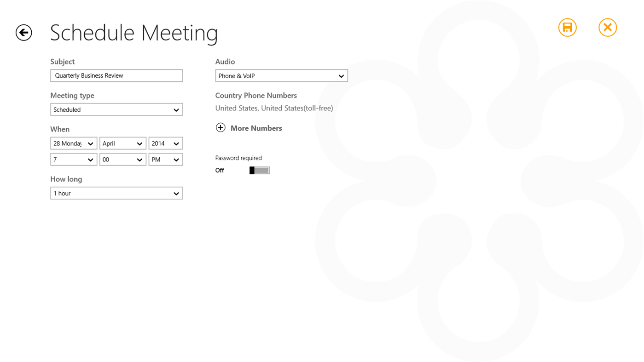This screenshot has height=362, width=644.
Task: Click the United States toll-free numbers text
Action: coord(274,108)
